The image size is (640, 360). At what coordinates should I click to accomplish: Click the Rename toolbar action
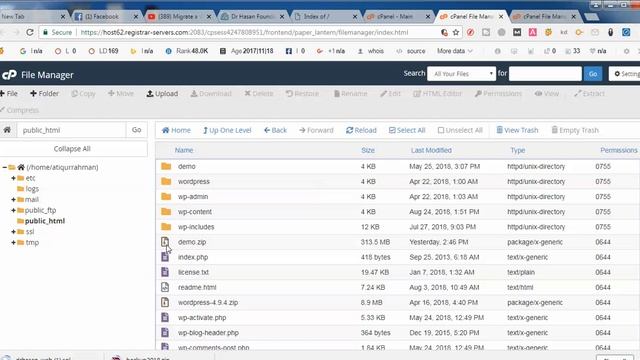[351, 93]
